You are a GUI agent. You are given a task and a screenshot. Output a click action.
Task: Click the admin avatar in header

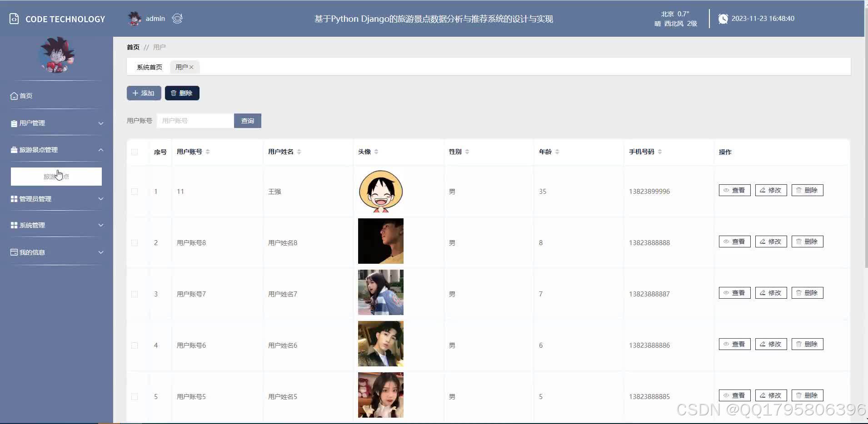pyautogui.click(x=135, y=19)
